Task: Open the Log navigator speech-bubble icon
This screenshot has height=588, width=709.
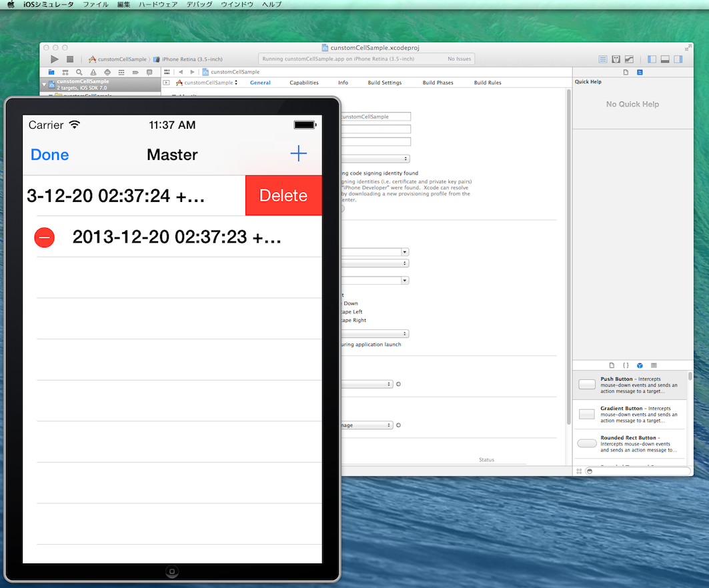Action: pyautogui.click(x=149, y=72)
